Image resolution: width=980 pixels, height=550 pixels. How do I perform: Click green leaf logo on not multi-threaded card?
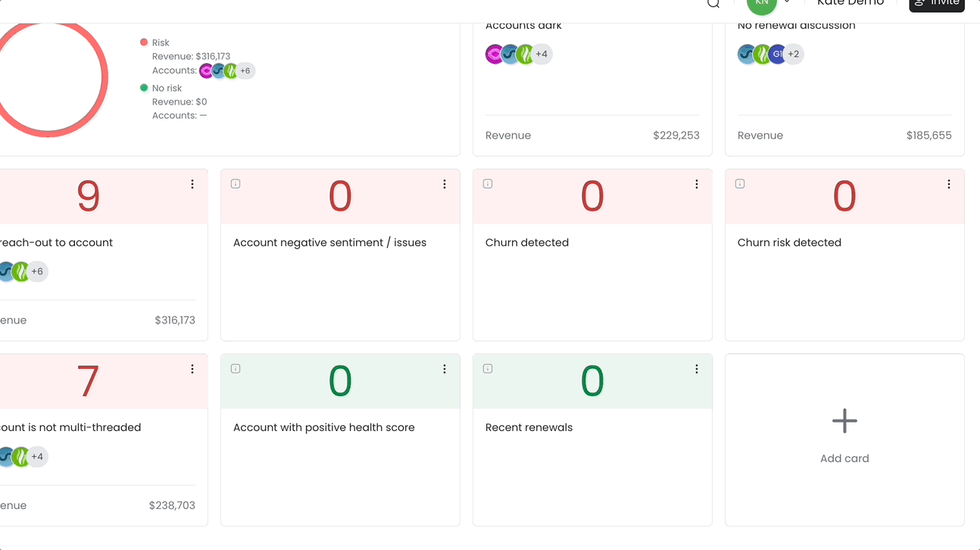tap(21, 457)
